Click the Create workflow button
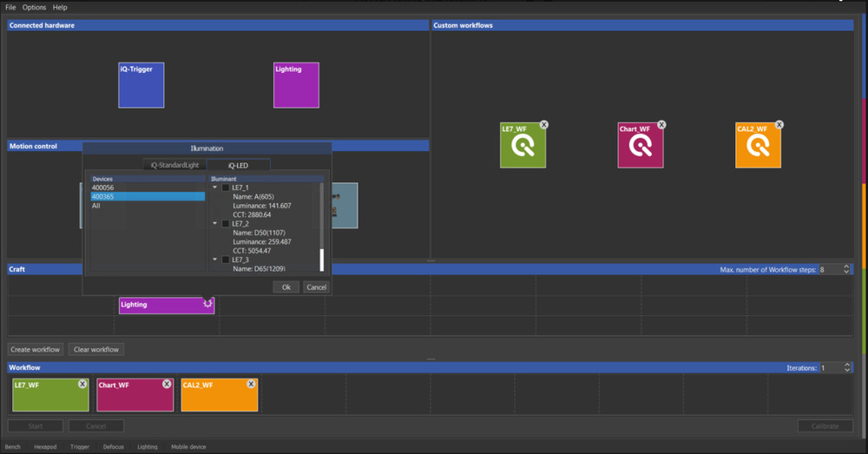Screen dimensions: 868x454 tap(36, 349)
